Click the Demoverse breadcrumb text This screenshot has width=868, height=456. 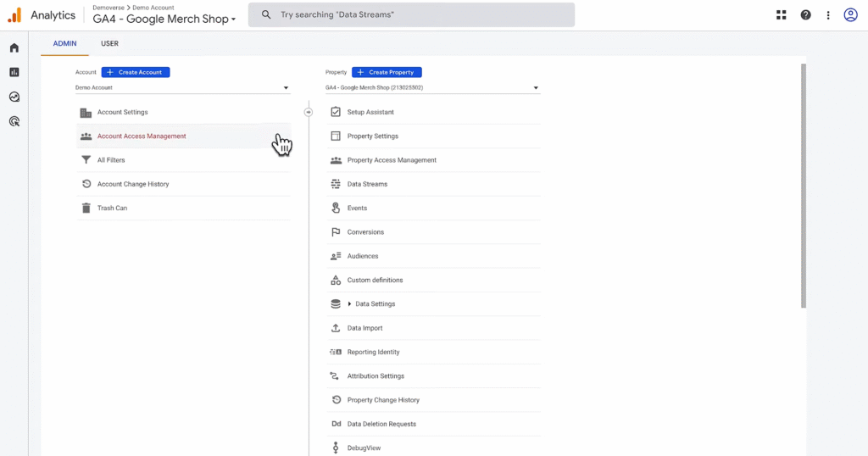pyautogui.click(x=108, y=8)
